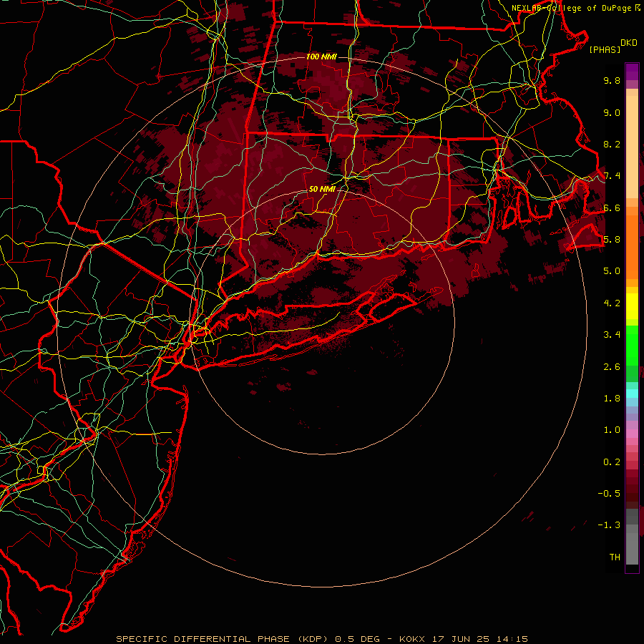Click the 4.2 legend value
644x644 pixels.
(x=612, y=303)
